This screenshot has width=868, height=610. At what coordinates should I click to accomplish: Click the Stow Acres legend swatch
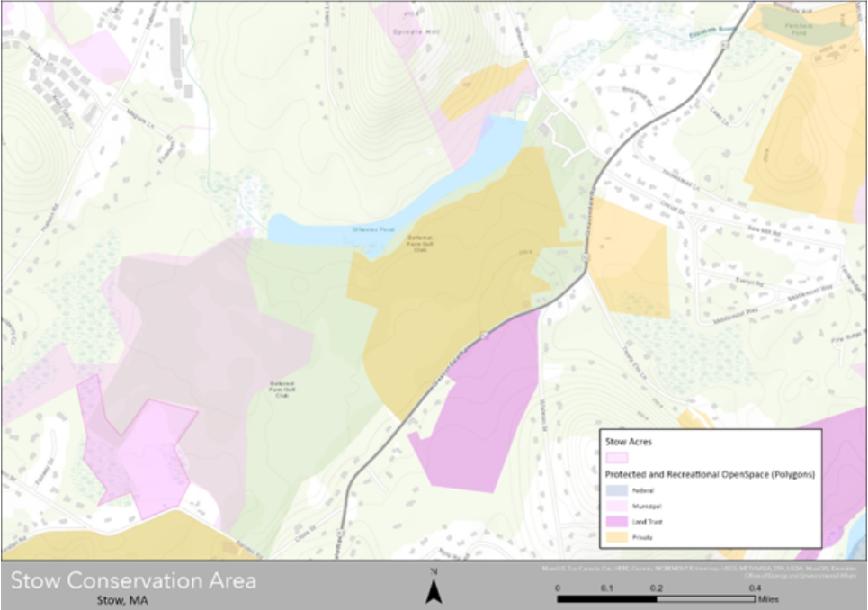[x=616, y=457]
